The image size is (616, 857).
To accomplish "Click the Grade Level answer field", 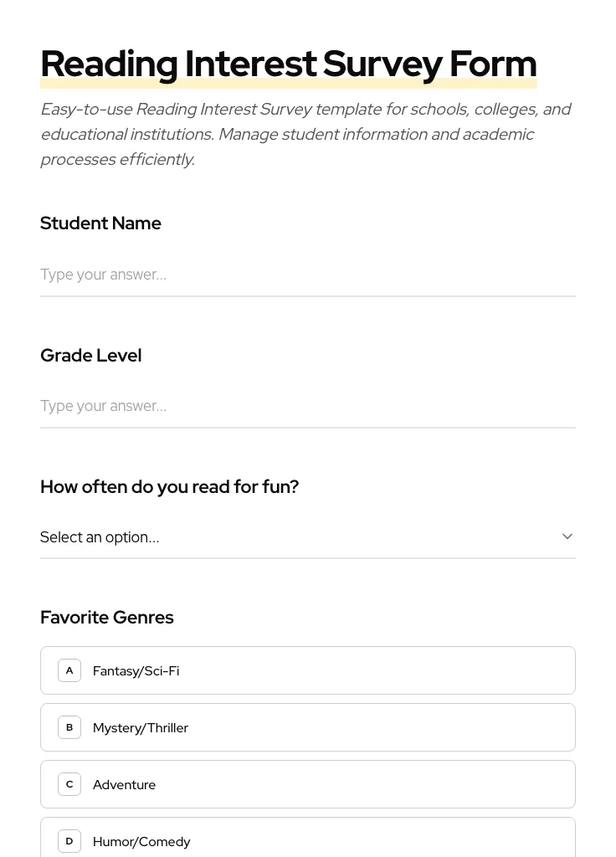I will [x=308, y=406].
